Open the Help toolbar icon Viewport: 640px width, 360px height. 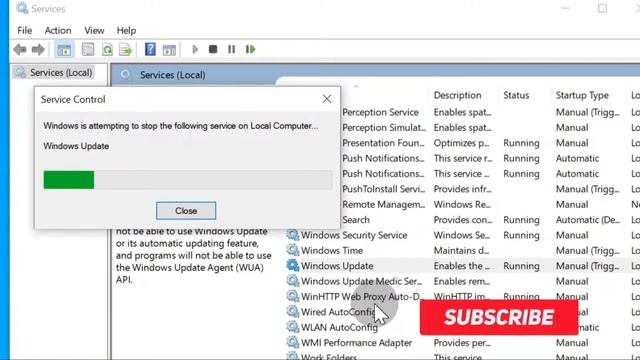click(150, 49)
